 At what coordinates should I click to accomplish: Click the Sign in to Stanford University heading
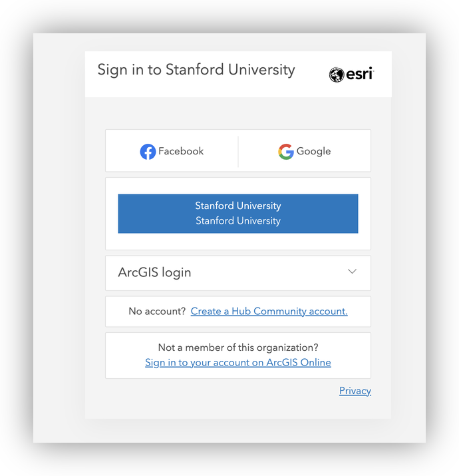pyautogui.click(x=196, y=70)
